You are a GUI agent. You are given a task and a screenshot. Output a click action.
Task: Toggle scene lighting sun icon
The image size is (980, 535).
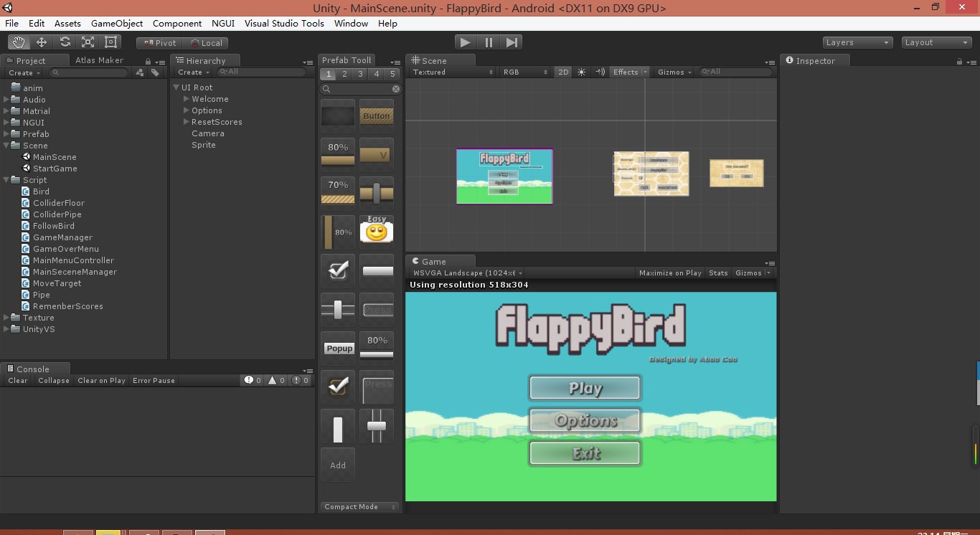pyautogui.click(x=581, y=72)
